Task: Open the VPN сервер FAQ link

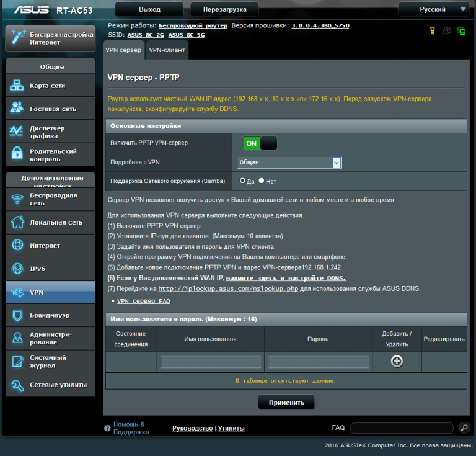Action: point(143,300)
